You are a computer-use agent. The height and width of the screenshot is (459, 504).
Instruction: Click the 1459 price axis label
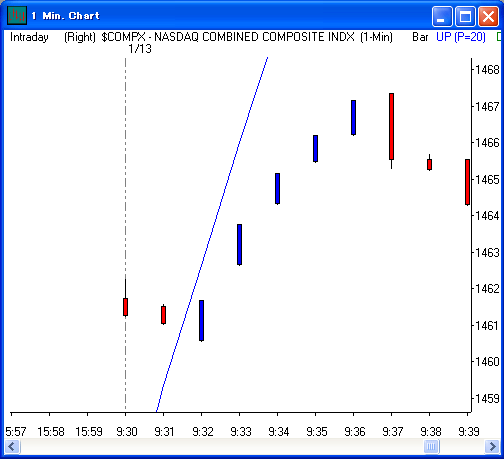click(487, 398)
